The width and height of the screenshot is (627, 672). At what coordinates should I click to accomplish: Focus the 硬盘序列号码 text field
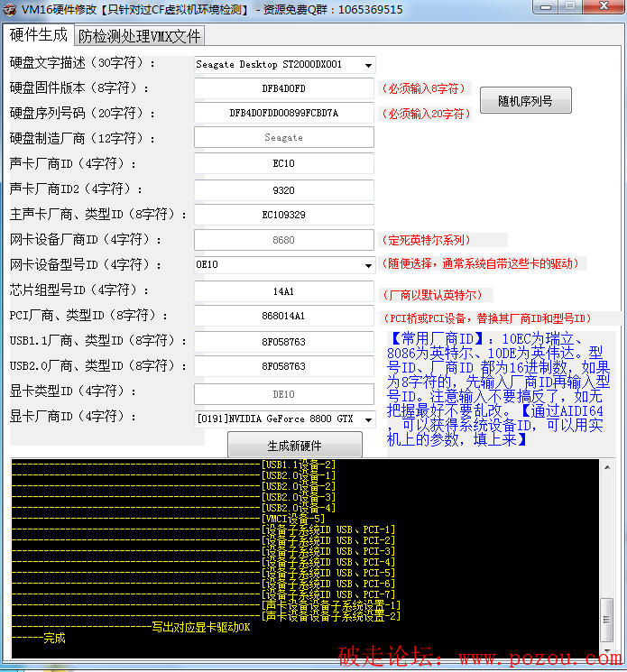tap(283, 113)
